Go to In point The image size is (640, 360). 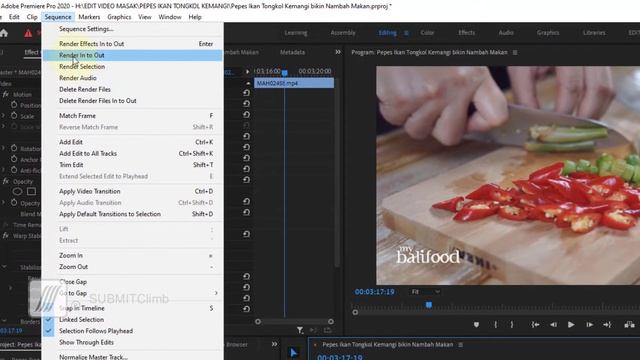536,324
